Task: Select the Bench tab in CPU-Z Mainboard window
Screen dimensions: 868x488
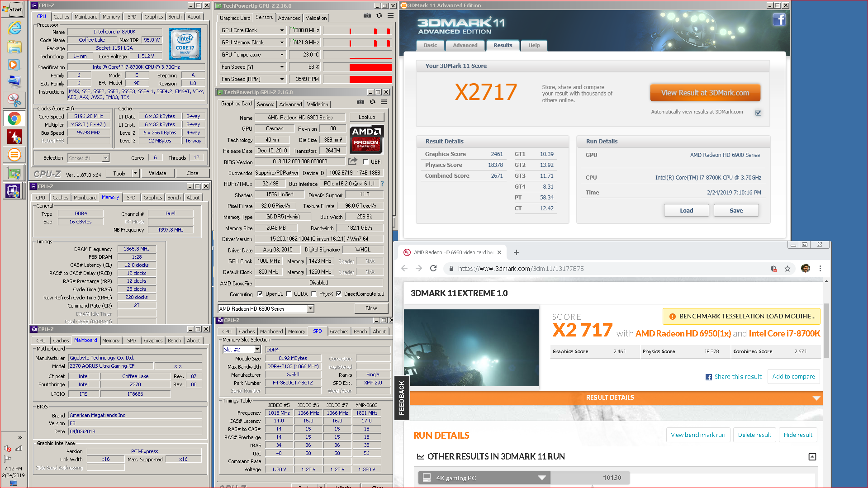Action: click(x=175, y=341)
